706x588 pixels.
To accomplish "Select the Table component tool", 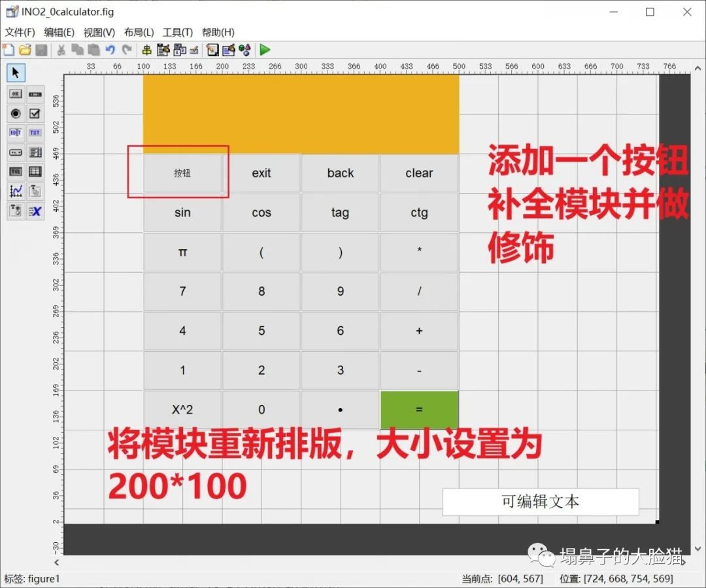I will (35, 172).
